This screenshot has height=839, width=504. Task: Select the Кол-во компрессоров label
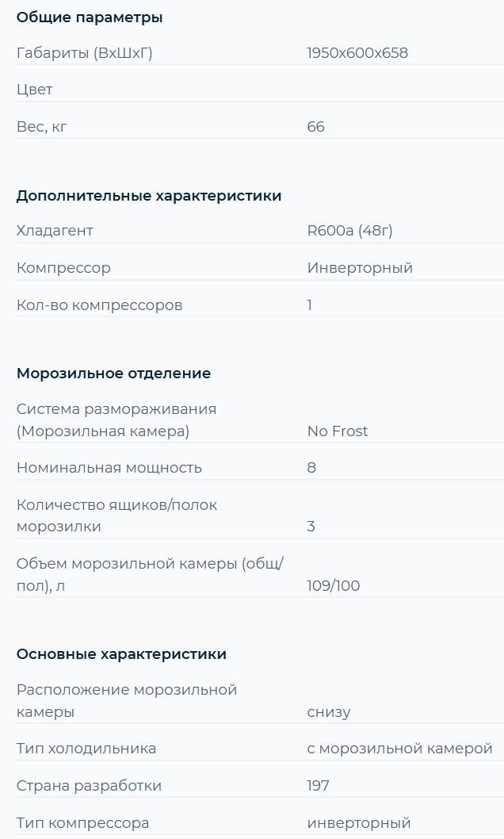99,305
